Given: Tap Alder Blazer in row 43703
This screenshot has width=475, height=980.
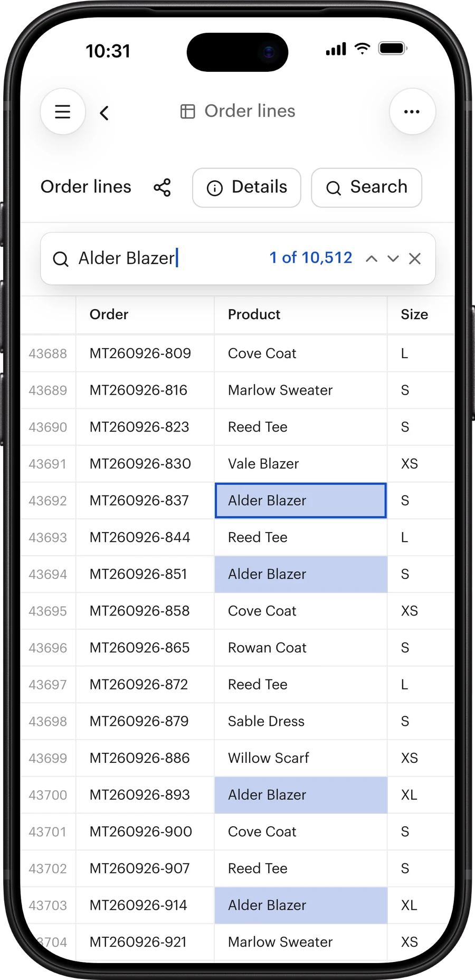Looking at the screenshot, I should click(x=301, y=906).
